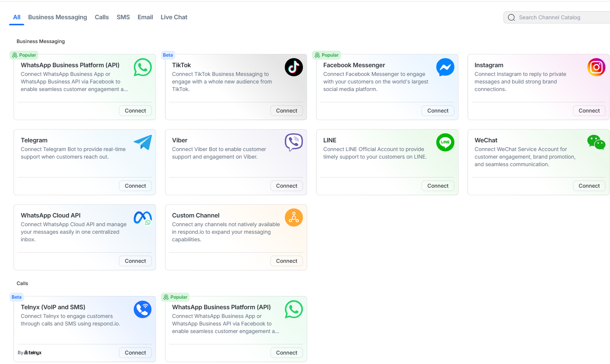Click the 'Telnyx (VoIP and SMS)' title
Screen dimensions: 610x364
[x=53, y=307]
